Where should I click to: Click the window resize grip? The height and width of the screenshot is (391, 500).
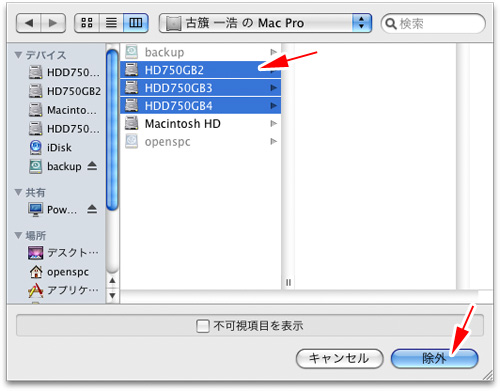click(488, 376)
